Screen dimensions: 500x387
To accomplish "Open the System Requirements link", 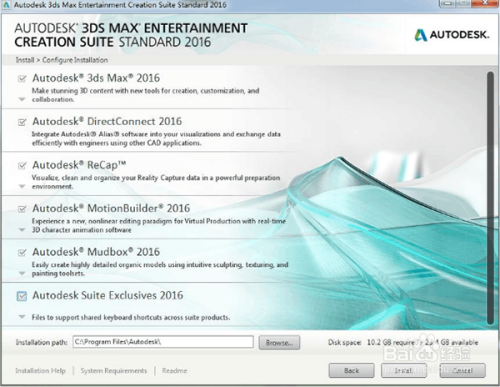I will coord(114,371).
